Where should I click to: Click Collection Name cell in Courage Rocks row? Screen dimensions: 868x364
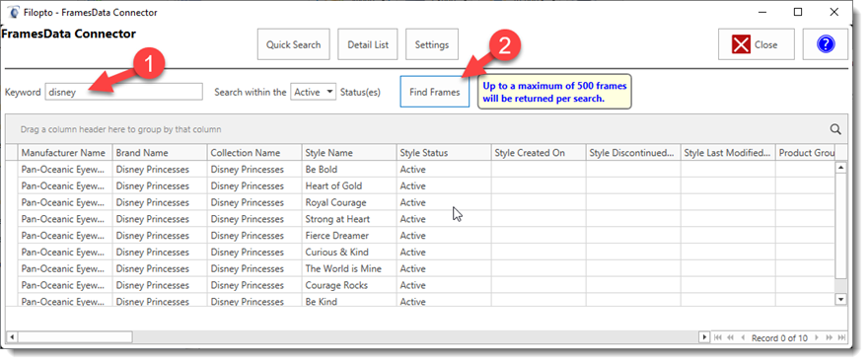tap(254, 285)
